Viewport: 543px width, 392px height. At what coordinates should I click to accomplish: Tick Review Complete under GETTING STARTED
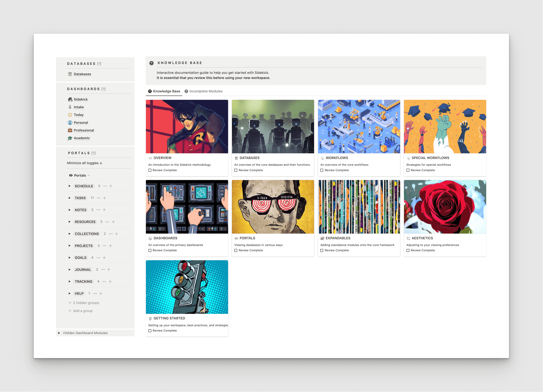point(150,331)
